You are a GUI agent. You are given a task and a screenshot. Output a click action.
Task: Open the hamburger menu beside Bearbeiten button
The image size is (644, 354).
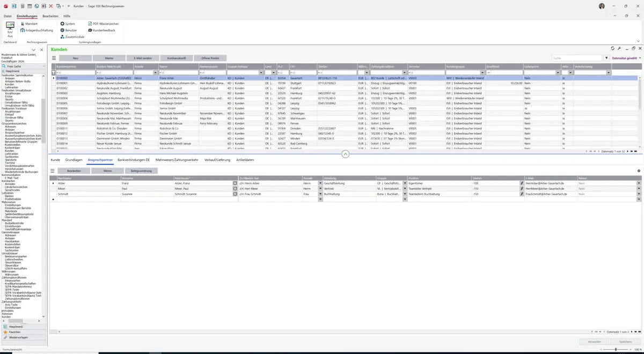tap(53, 171)
